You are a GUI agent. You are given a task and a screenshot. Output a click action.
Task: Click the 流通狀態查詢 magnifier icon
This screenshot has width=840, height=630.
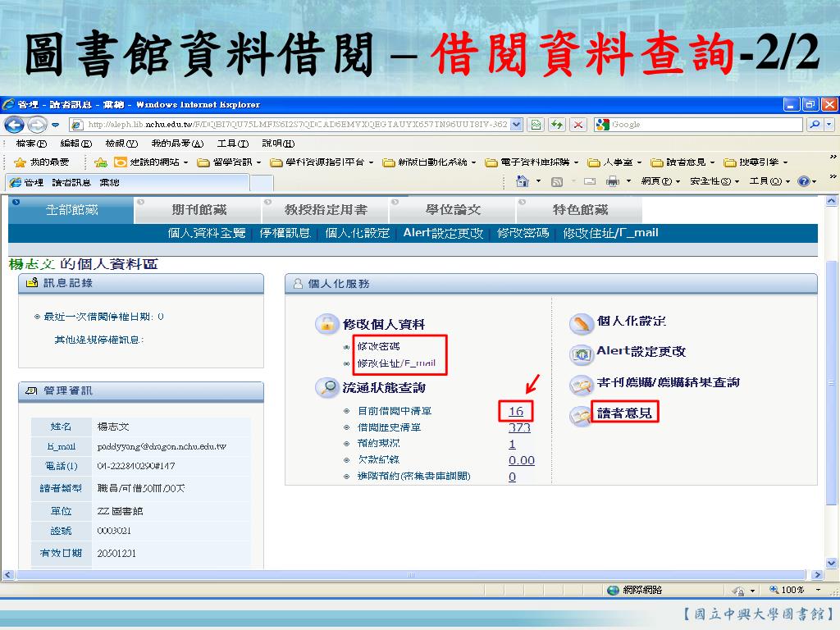coord(326,387)
